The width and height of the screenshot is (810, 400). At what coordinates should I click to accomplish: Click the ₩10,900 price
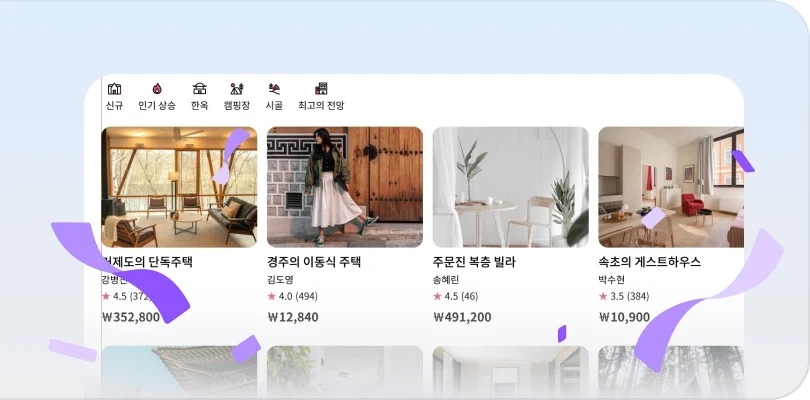point(624,317)
